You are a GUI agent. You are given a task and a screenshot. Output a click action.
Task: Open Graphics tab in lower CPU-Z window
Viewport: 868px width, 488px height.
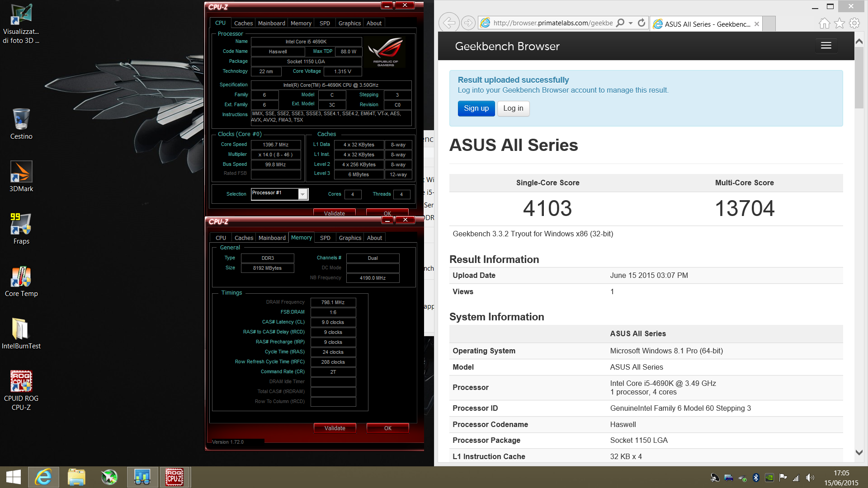(350, 238)
